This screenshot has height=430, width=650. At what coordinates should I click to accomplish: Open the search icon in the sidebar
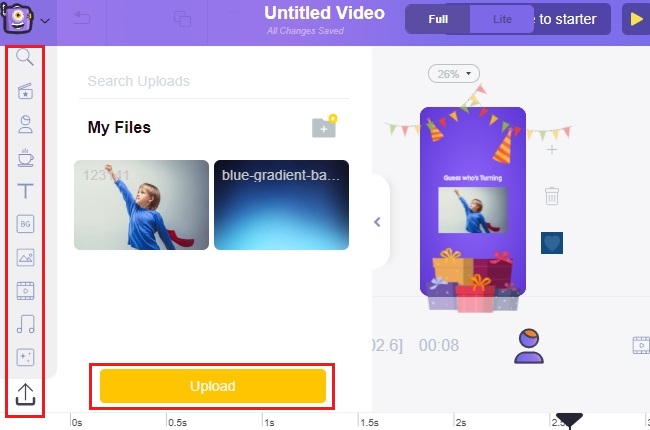point(25,57)
